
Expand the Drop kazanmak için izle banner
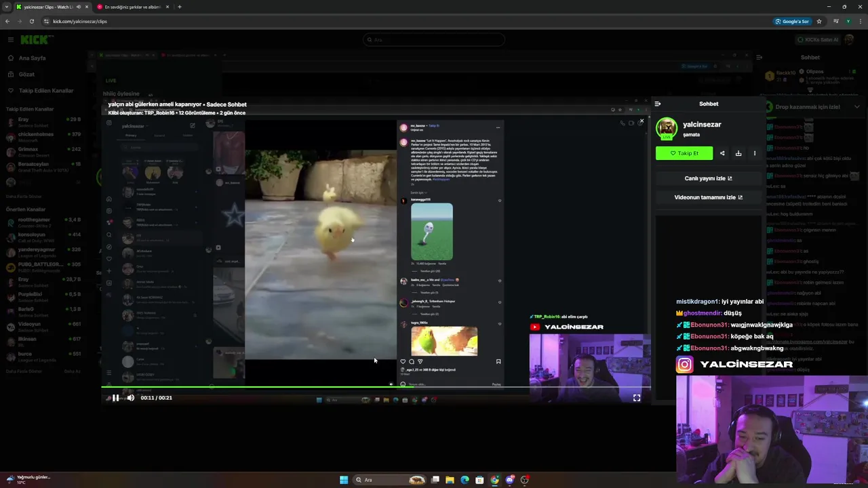click(x=856, y=106)
